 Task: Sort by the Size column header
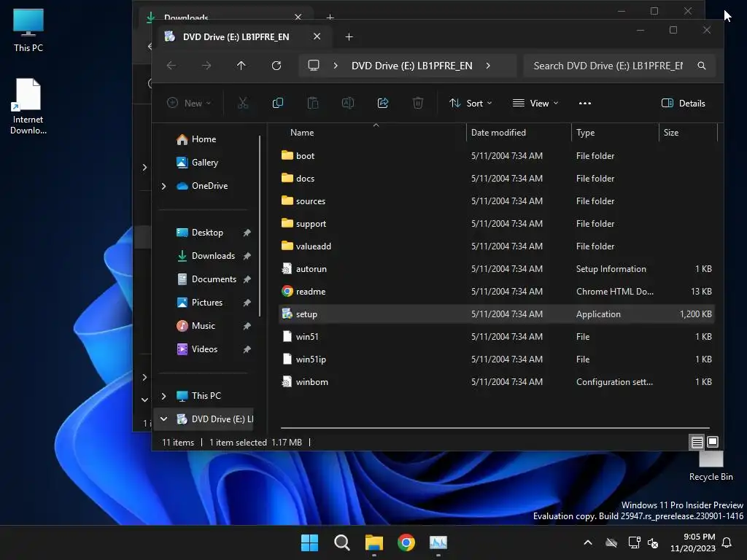pyautogui.click(x=688, y=133)
